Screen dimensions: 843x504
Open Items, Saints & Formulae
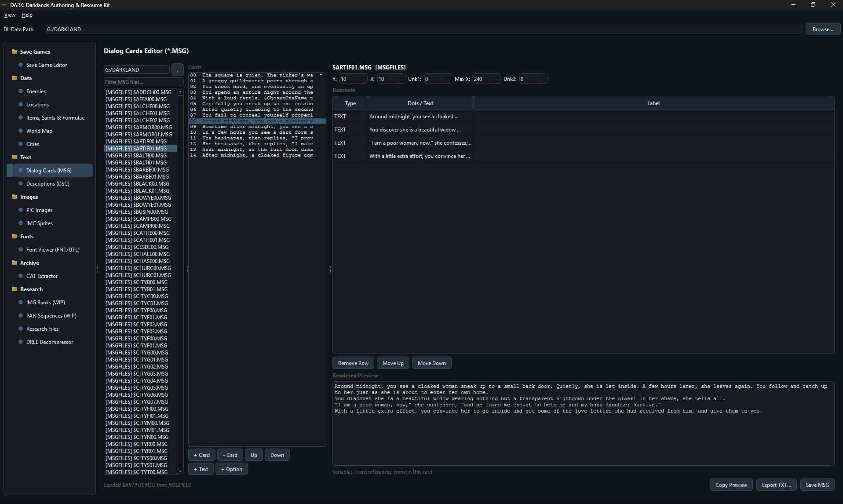pos(55,117)
